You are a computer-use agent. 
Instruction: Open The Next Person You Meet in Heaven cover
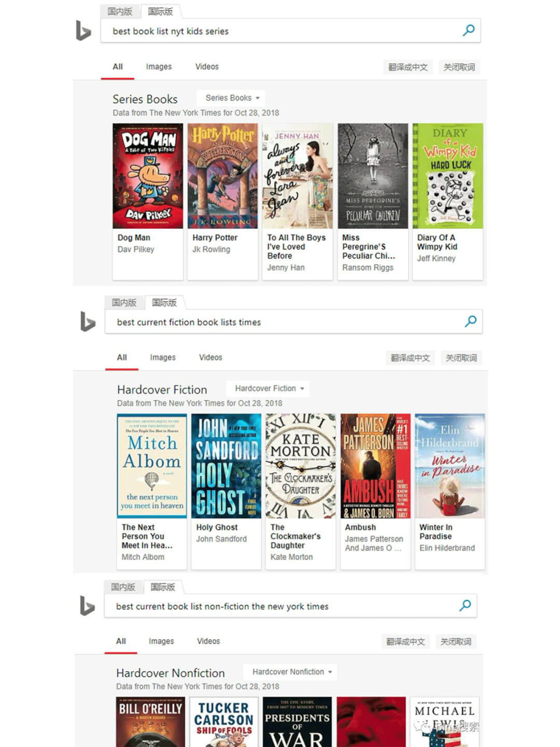pyautogui.click(x=152, y=466)
